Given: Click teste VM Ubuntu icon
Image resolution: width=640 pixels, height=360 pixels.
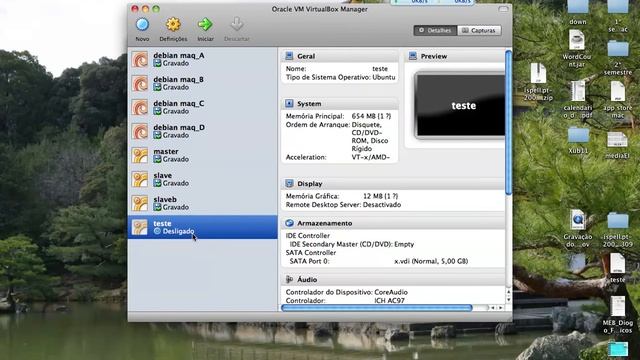Looking at the screenshot, I should point(140,227).
